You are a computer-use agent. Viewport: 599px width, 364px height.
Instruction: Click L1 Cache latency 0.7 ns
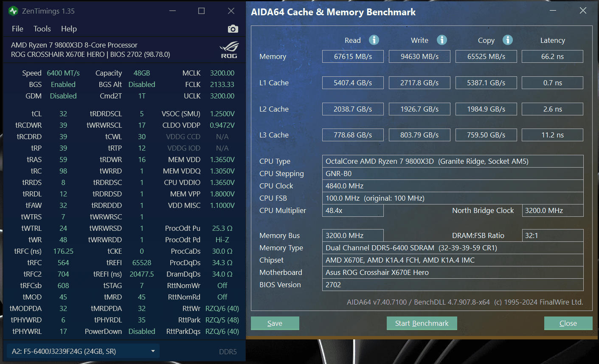click(552, 83)
